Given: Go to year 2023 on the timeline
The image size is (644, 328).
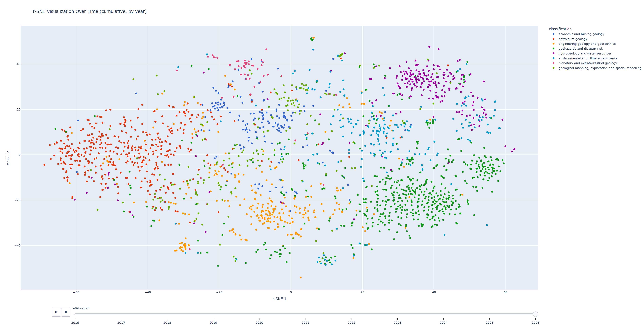Looking at the screenshot, I should [x=397, y=323].
